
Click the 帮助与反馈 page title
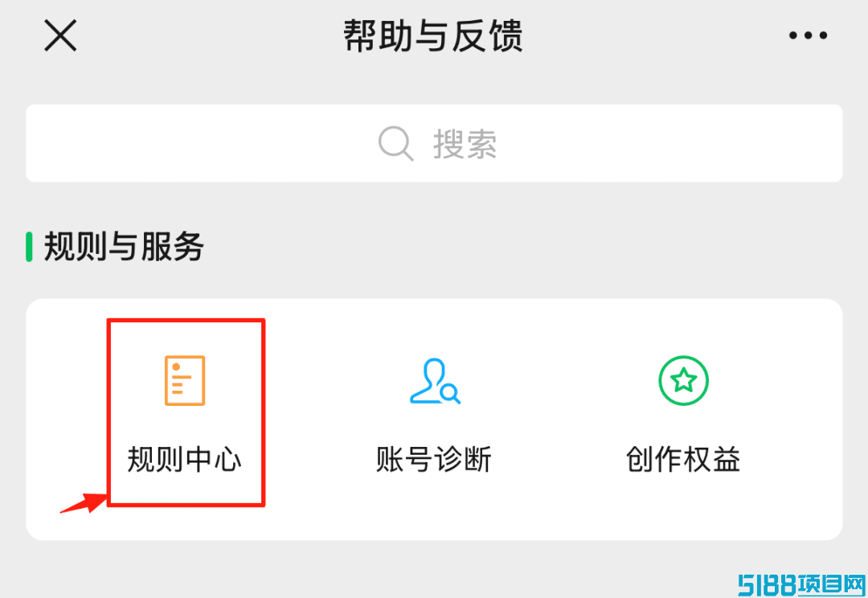433,35
